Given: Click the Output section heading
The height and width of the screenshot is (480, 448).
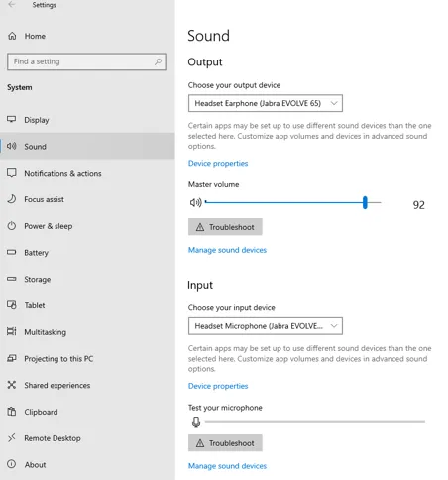Looking at the screenshot, I should coord(205,62).
